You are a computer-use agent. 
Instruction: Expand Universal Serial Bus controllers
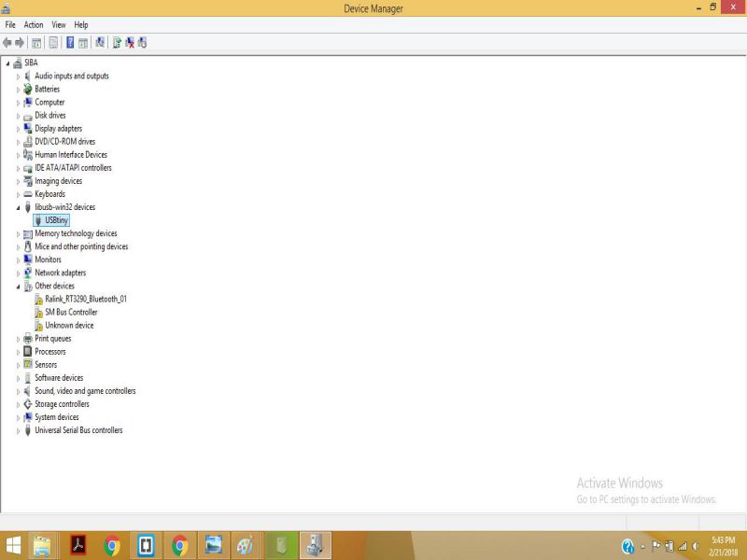pyautogui.click(x=18, y=431)
